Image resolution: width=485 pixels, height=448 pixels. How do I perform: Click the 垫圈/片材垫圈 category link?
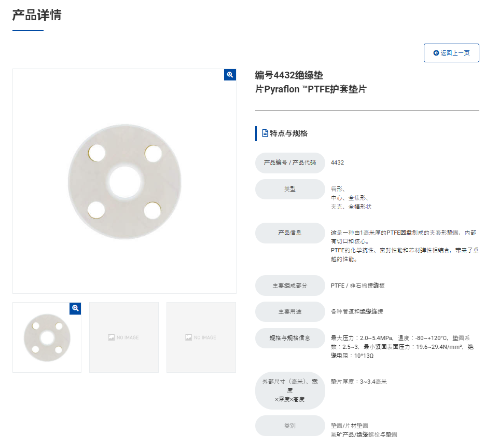(x=349, y=426)
